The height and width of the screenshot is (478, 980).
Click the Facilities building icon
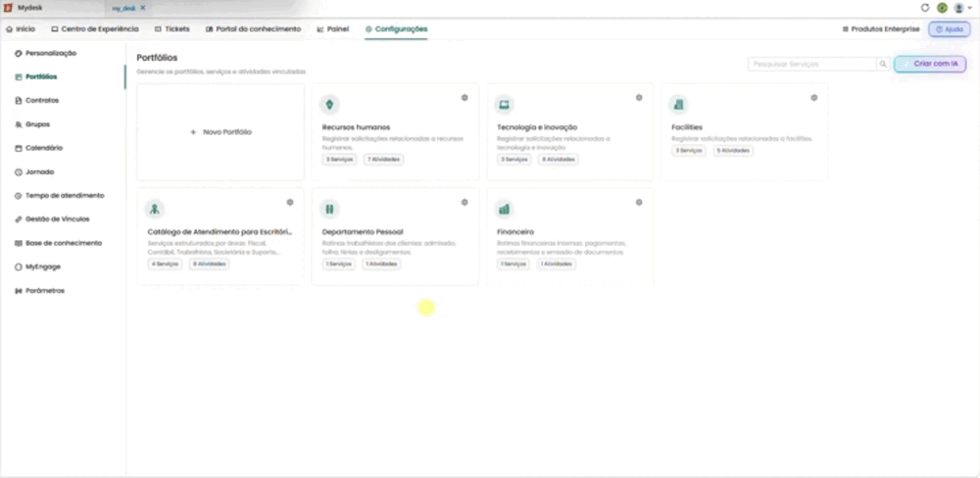678,105
